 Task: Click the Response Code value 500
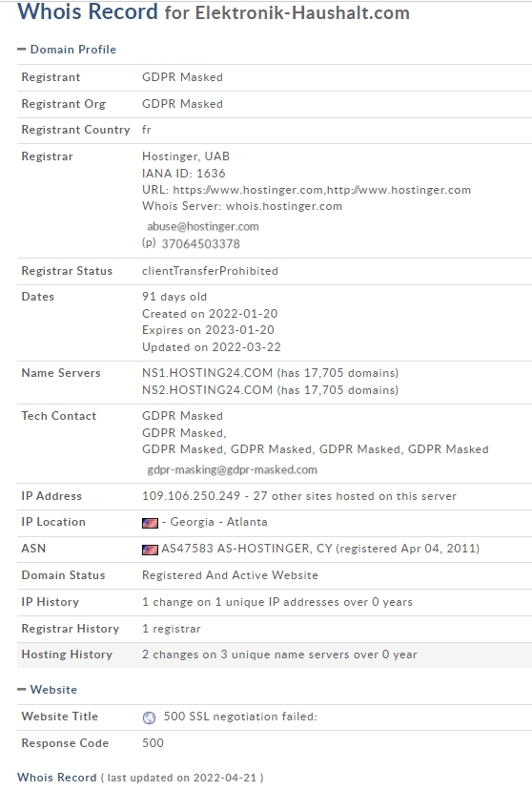tap(153, 743)
